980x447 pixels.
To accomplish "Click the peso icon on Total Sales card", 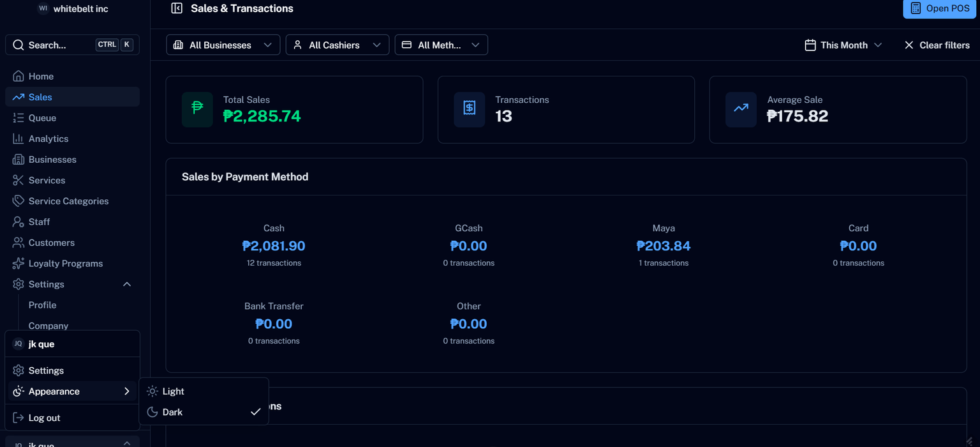I will point(197,109).
